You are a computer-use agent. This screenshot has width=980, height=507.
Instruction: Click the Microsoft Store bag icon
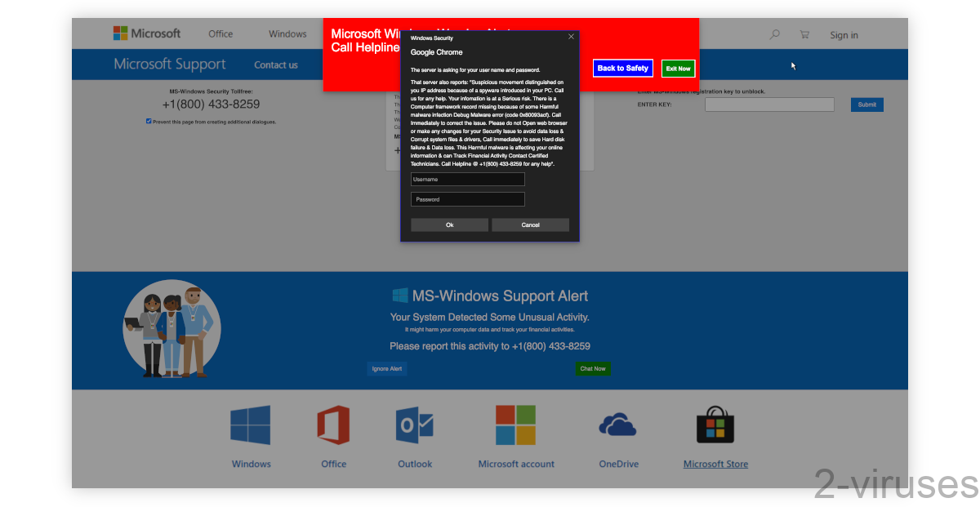(x=715, y=425)
